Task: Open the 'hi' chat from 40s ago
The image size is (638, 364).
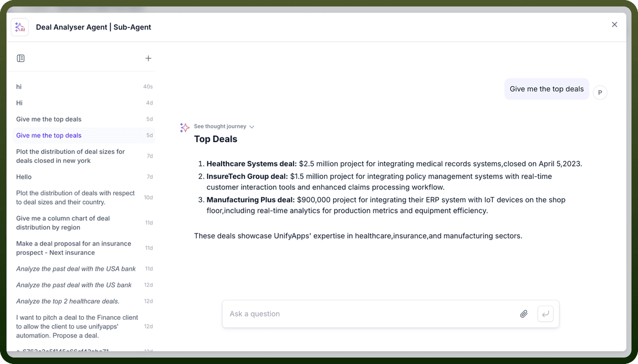Action: pyautogui.click(x=84, y=87)
